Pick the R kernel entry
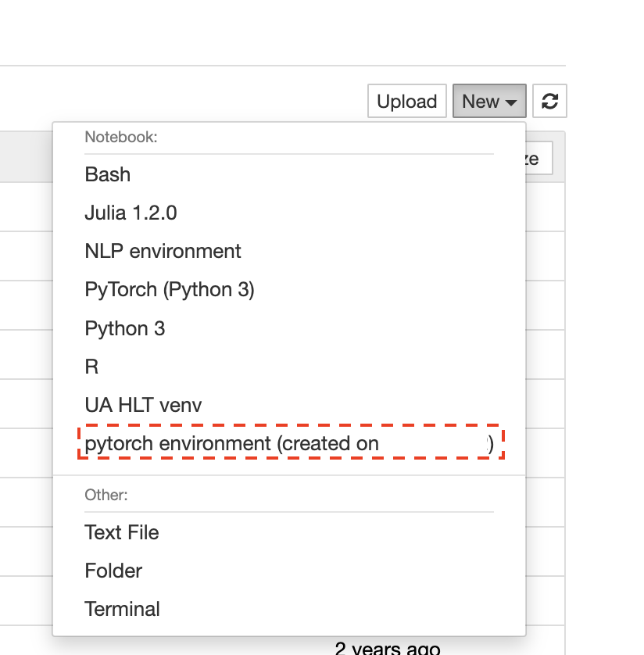This screenshot has height=655, width=644. pyautogui.click(x=91, y=367)
